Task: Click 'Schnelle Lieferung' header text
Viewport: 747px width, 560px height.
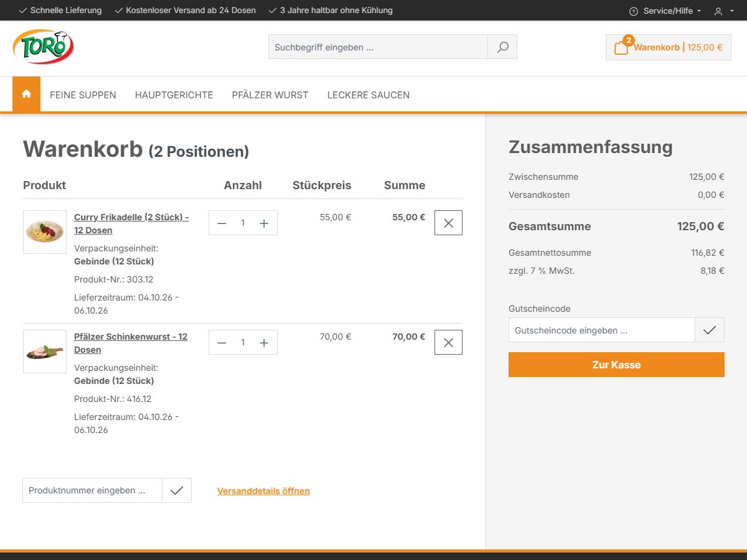Action: (x=66, y=11)
